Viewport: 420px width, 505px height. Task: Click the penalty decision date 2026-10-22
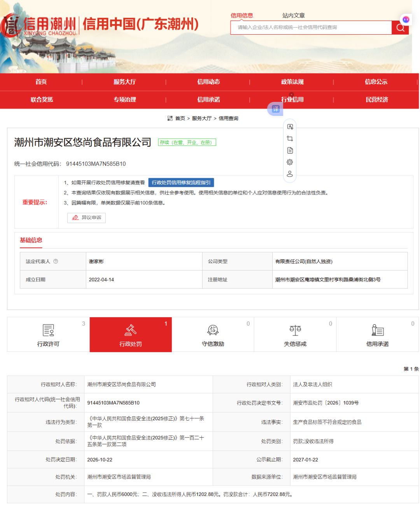100,460
